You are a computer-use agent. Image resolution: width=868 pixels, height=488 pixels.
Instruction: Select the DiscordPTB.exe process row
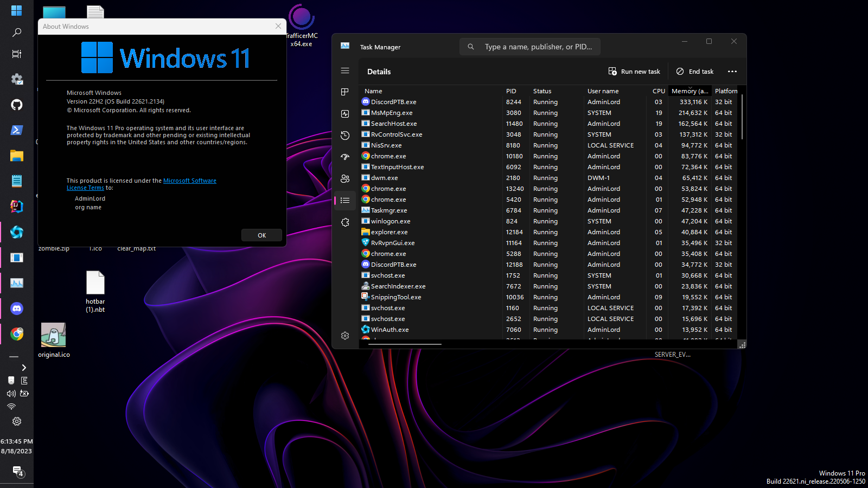393,101
